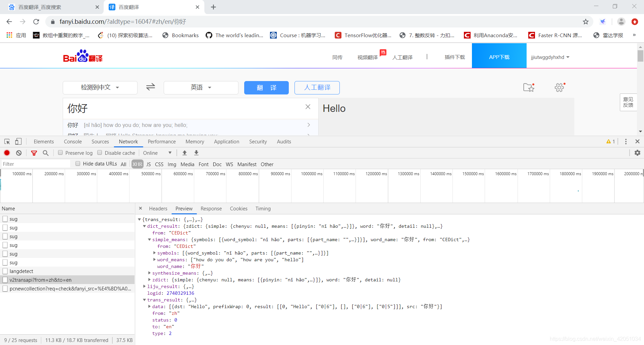Stop recording network log
This screenshot has width=644, height=345.
[7, 153]
